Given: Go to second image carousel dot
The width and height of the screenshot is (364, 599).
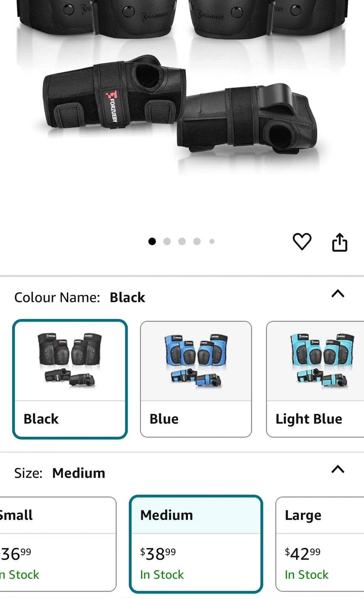Looking at the screenshot, I should point(167,241).
